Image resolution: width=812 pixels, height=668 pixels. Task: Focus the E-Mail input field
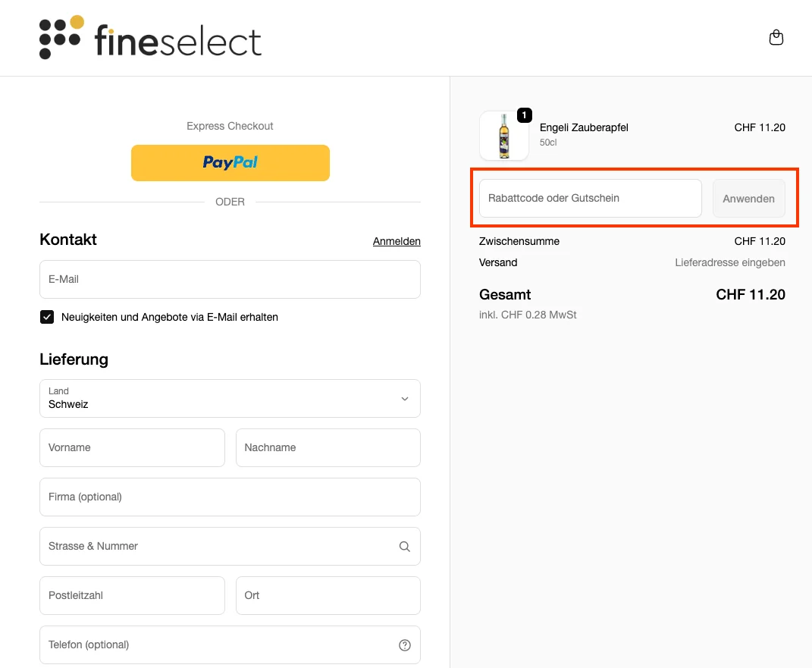click(x=230, y=279)
